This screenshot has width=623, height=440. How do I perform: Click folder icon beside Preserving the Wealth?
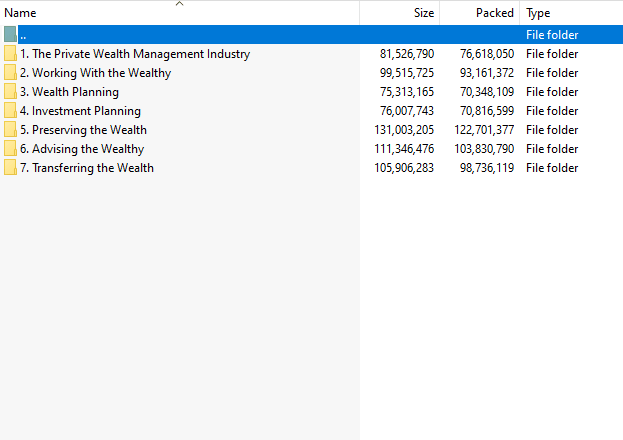(10, 130)
